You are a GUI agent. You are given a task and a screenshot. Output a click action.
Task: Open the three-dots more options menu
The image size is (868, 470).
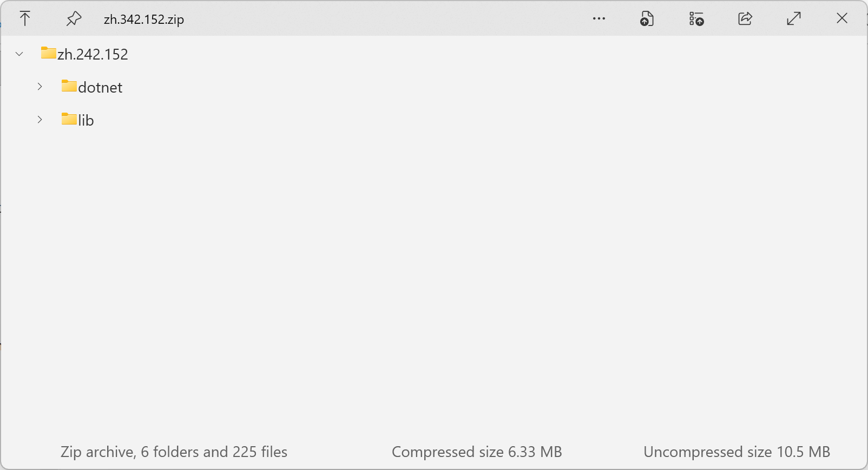pyautogui.click(x=599, y=18)
